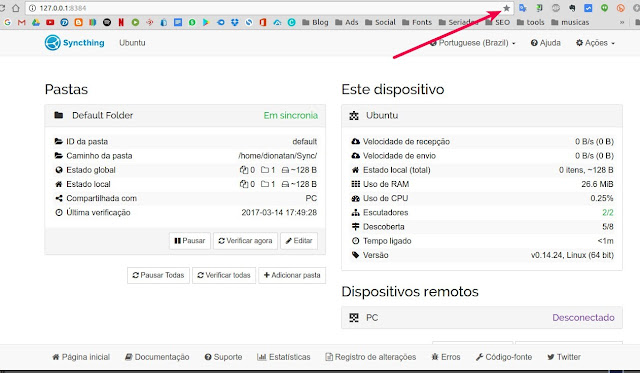640x373 pixels.
Task: Click the site info icon in the address bar
Action: (33, 8)
